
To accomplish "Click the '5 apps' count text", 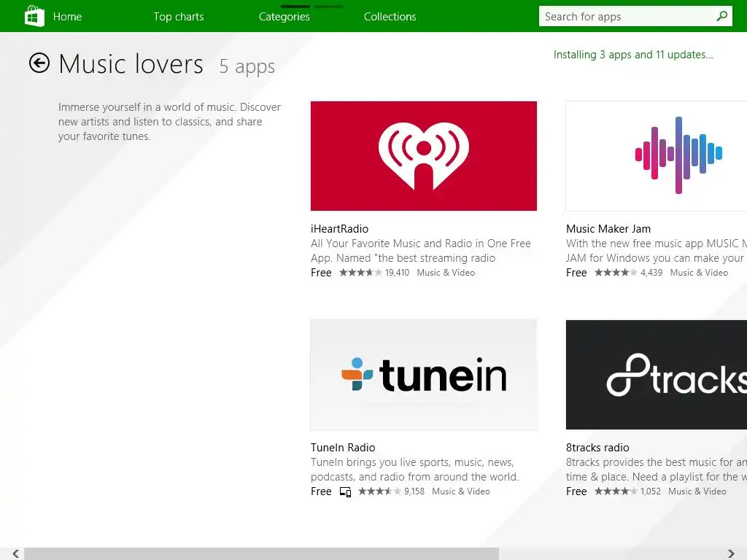I will (247, 66).
